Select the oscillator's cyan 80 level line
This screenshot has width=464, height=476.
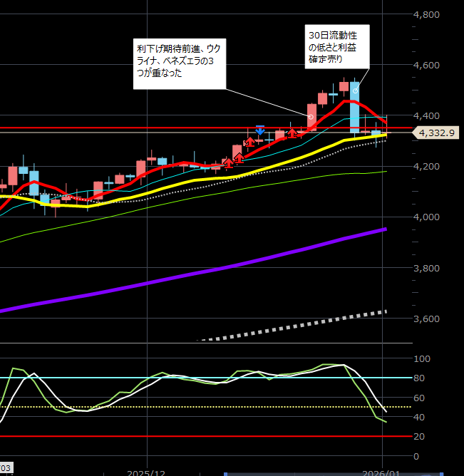178,378
